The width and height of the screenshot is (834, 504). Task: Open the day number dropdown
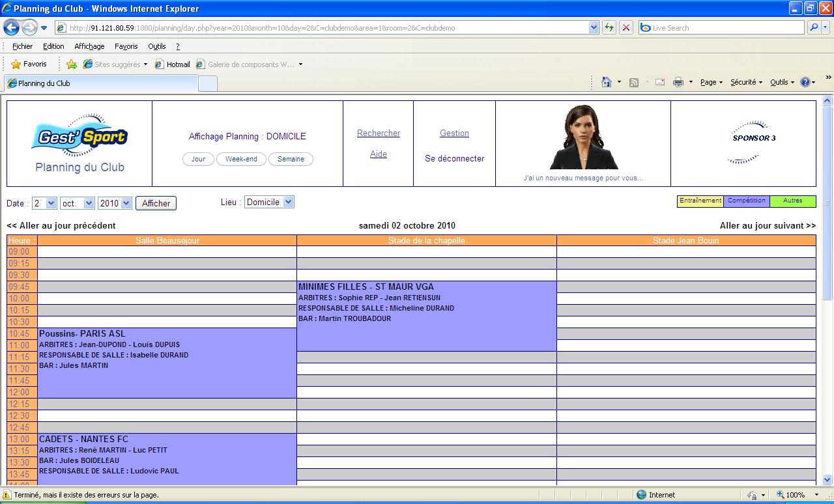44,203
